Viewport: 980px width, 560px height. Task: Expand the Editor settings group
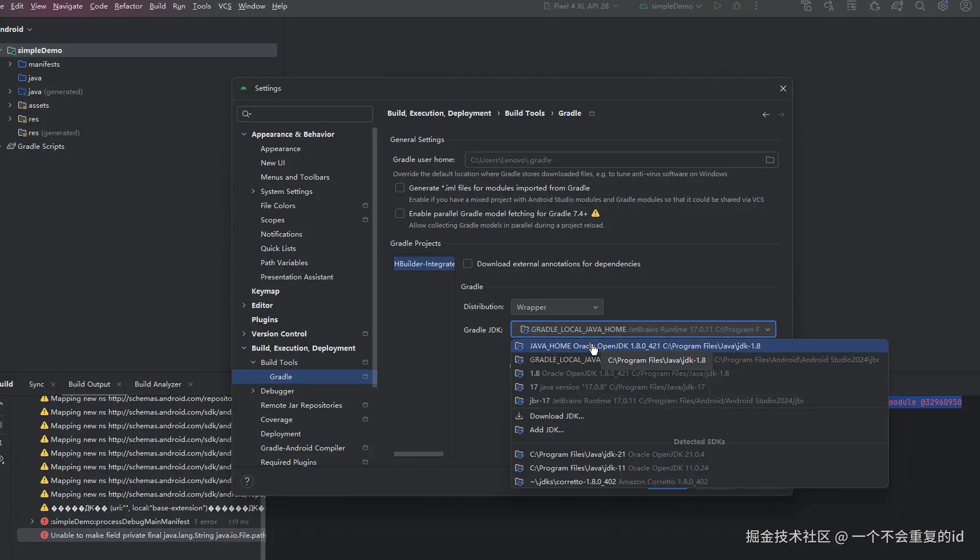click(x=244, y=305)
